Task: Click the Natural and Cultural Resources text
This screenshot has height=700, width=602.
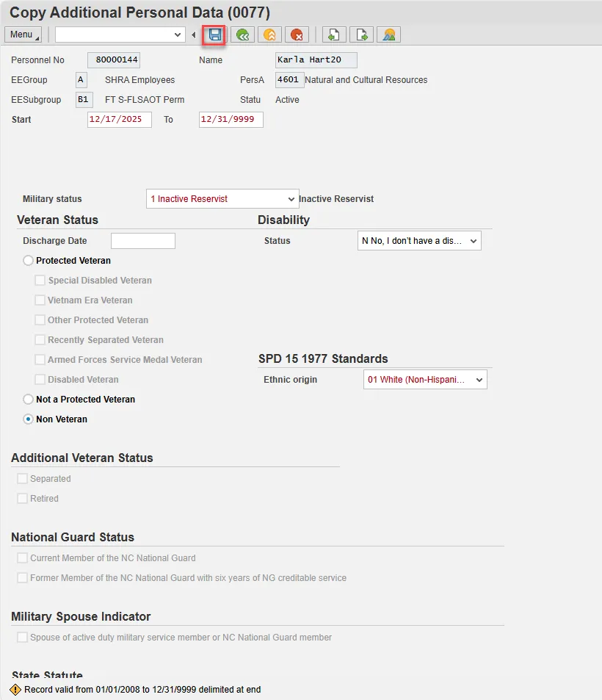Action: point(366,80)
